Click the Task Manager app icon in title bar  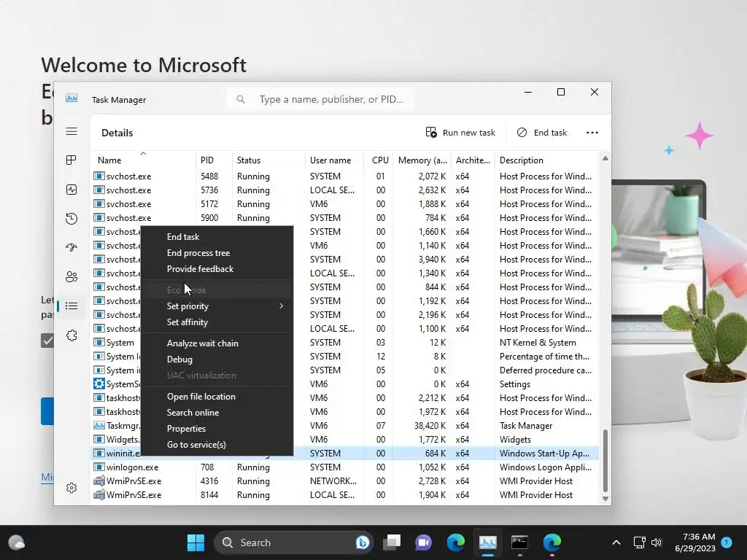pyautogui.click(x=71, y=98)
